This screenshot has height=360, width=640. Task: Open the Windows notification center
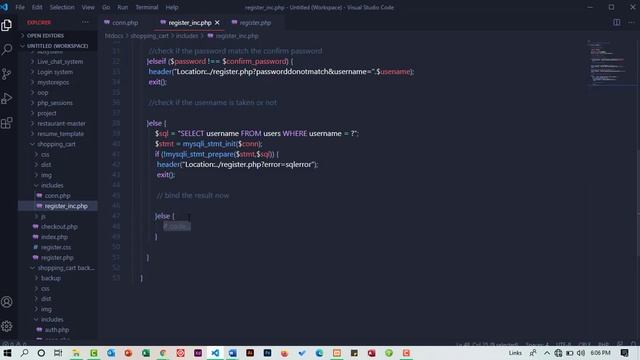pos(624,353)
